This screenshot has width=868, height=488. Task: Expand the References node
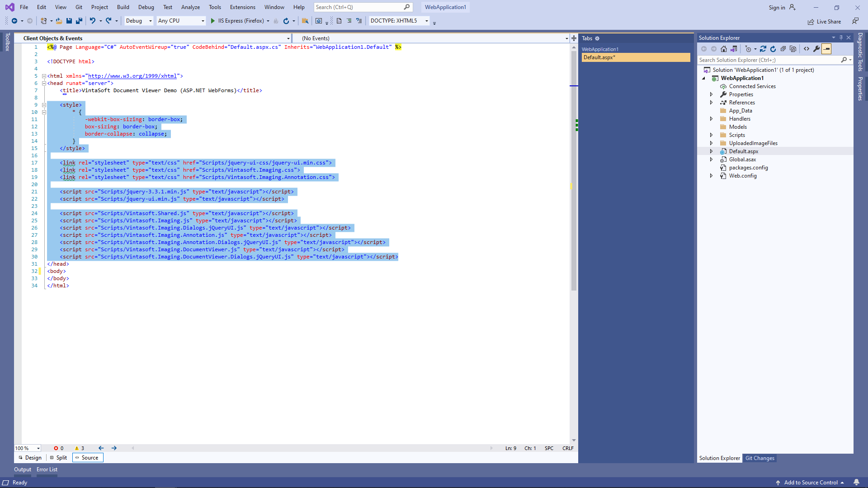tap(712, 103)
